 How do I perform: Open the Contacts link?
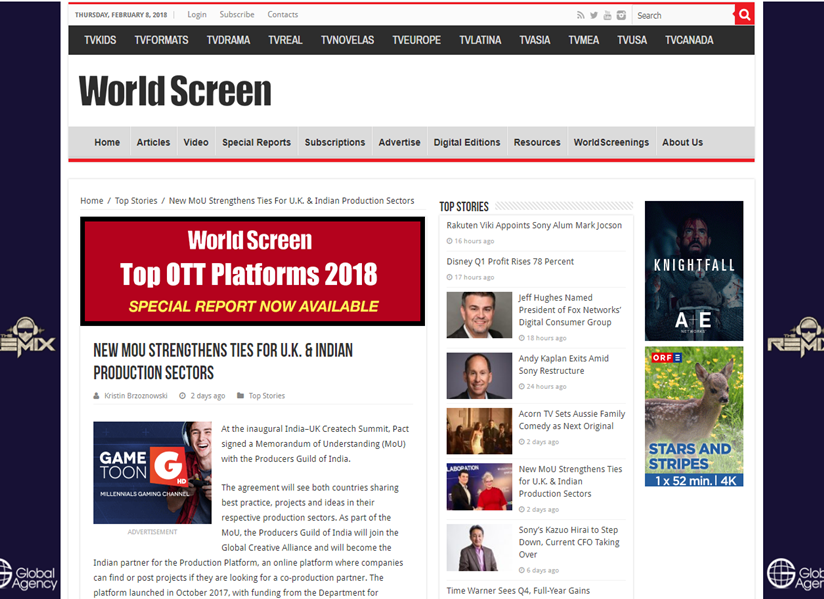[x=283, y=15]
